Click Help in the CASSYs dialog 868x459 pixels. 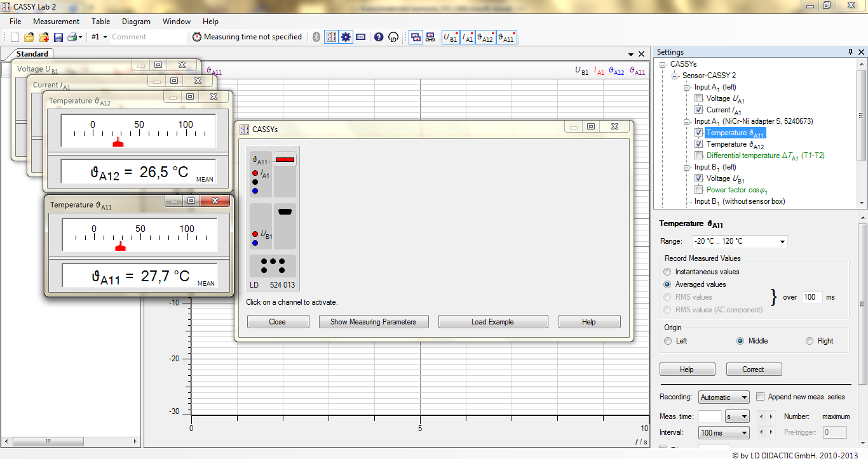pyautogui.click(x=589, y=322)
